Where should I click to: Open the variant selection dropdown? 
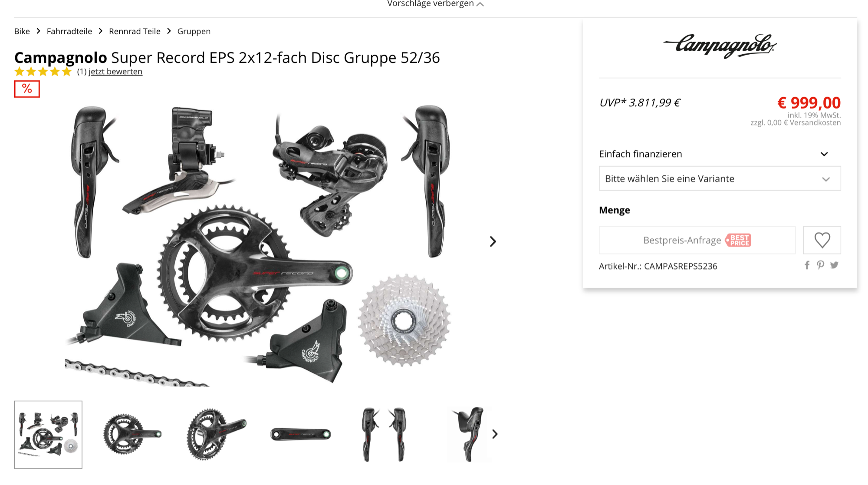720,178
